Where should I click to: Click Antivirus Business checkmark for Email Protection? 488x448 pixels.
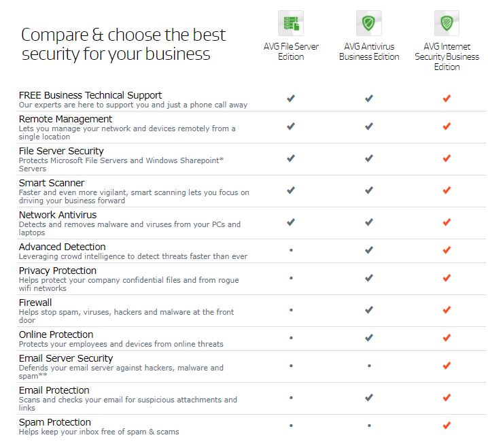point(369,398)
